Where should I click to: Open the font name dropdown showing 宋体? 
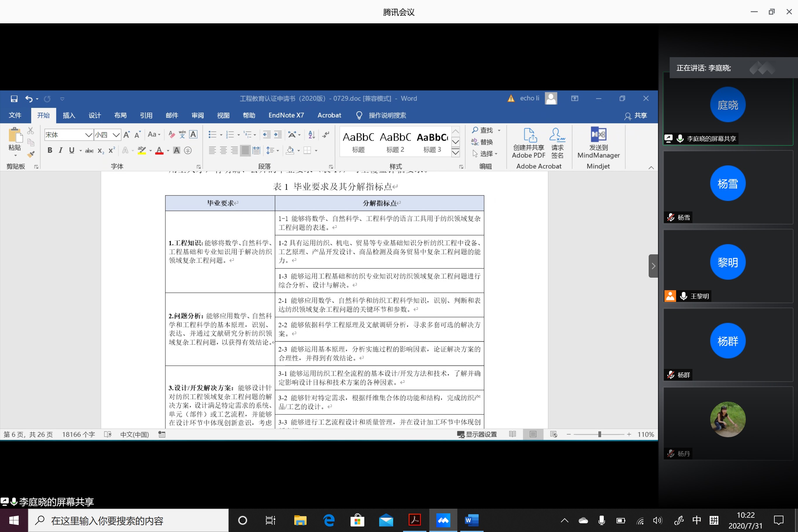pos(89,135)
